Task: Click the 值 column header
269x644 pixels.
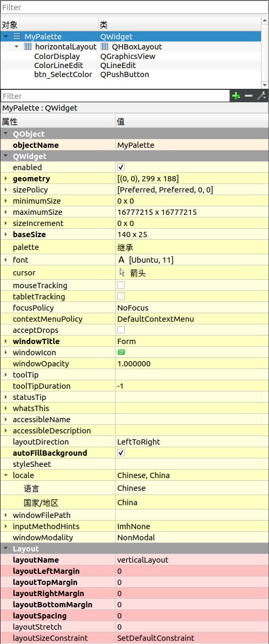Action: [x=192, y=122]
